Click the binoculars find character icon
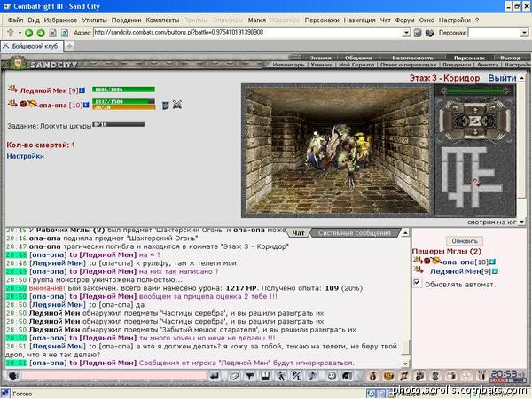Viewport: 532px width, 399px height. (x=429, y=33)
